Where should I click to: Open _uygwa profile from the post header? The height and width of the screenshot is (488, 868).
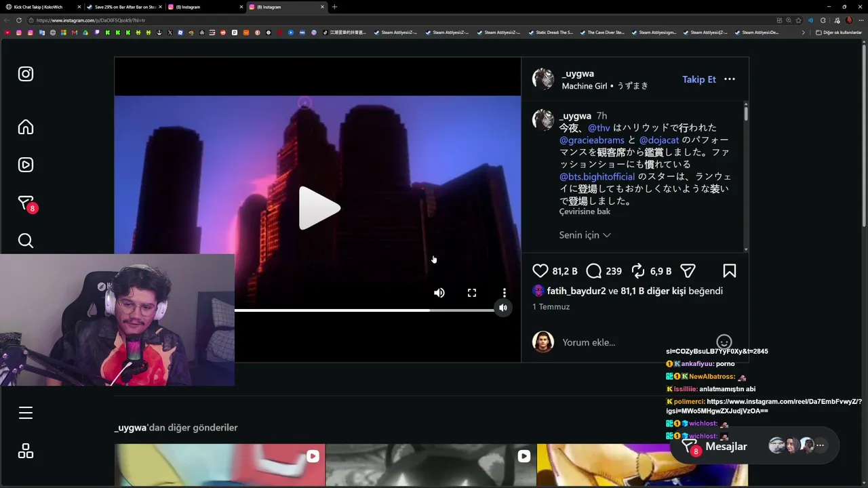(x=578, y=73)
